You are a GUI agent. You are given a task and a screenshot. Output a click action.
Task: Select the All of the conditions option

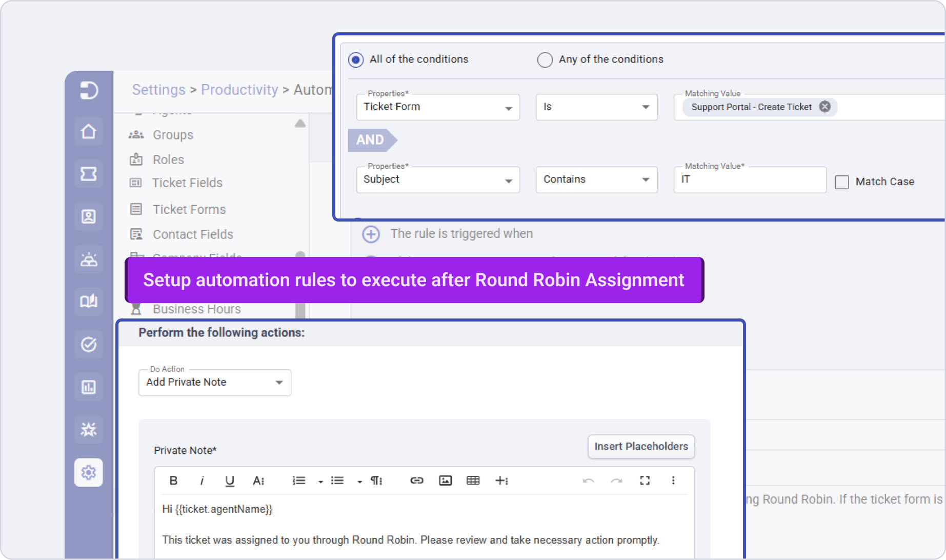(356, 60)
